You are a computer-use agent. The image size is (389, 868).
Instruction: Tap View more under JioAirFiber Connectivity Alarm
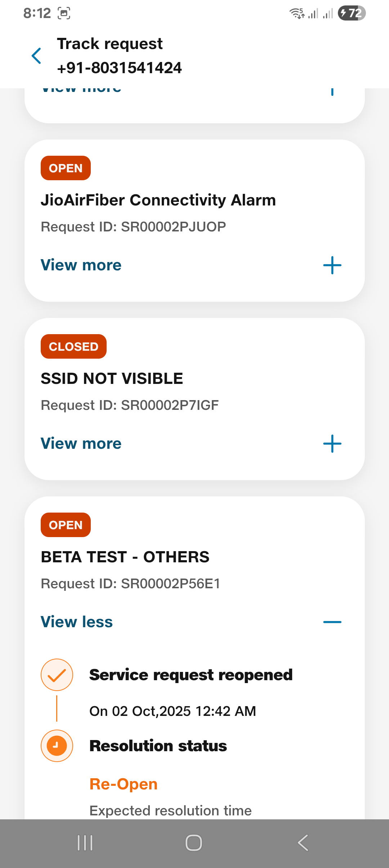(x=81, y=265)
